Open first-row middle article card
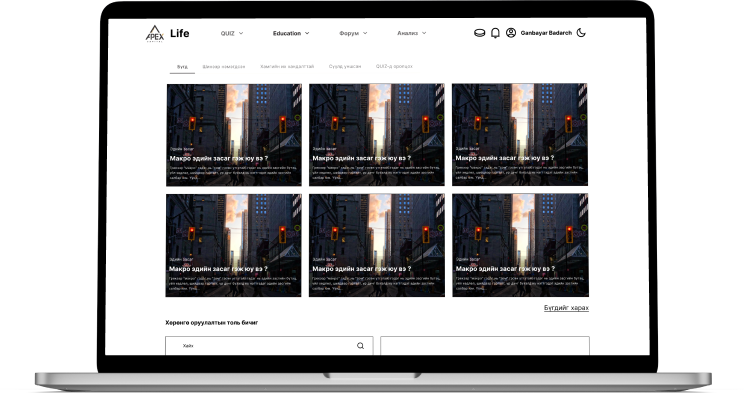The width and height of the screenshot is (744, 399). [377, 135]
